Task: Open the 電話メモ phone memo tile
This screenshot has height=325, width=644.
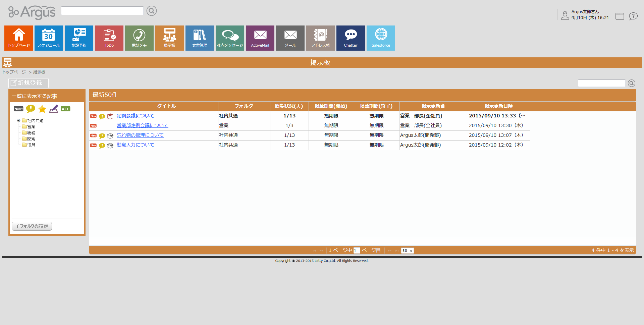Action: [x=139, y=38]
